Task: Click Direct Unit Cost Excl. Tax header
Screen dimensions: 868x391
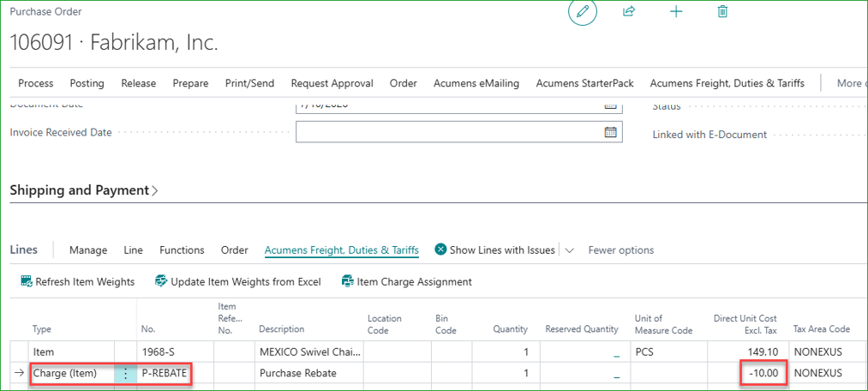Action: [x=745, y=324]
